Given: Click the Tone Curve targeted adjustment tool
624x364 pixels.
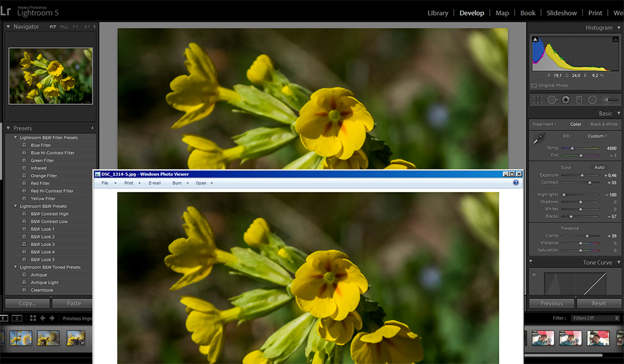Looking at the screenshot, I should [x=534, y=275].
